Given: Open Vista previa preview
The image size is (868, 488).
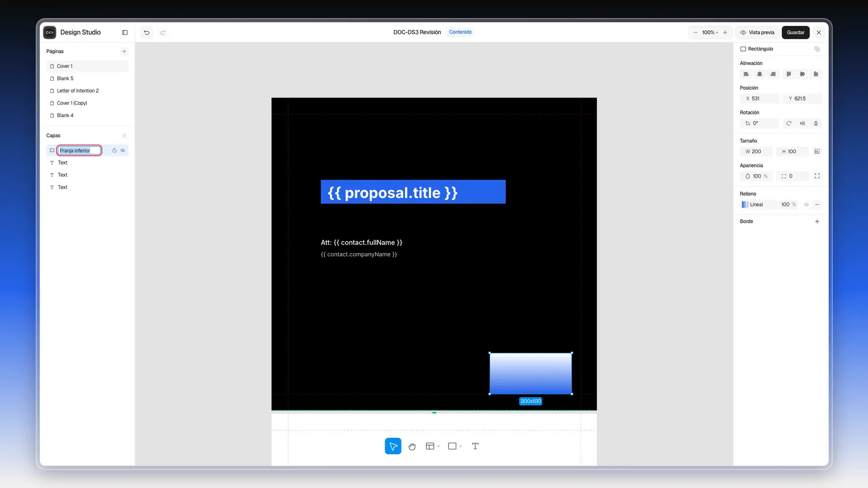Looking at the screenshot, I should (x=757, y=33).
